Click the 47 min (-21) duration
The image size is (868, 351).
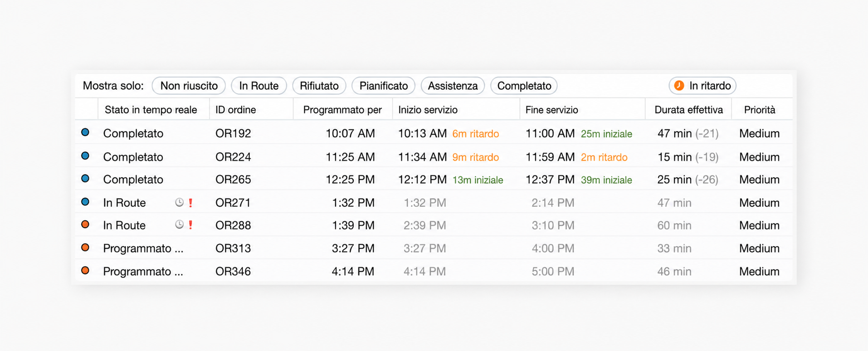[x=688, y=133]
